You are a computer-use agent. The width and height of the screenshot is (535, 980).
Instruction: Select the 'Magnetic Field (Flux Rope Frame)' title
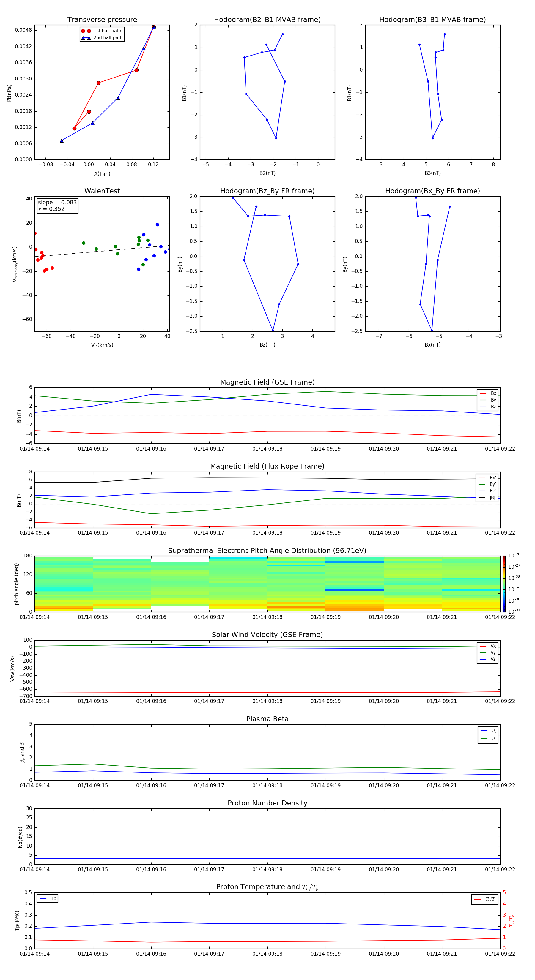(x=267, y=467)
